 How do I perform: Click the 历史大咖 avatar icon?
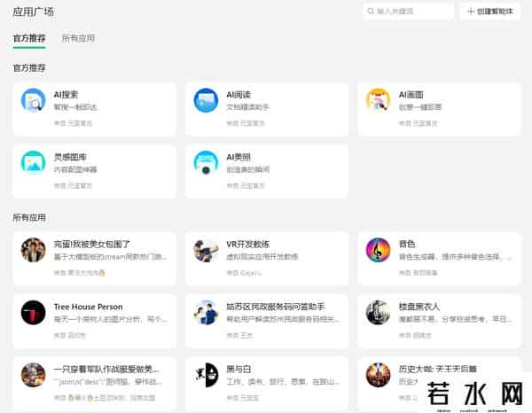tap(378, 375)
